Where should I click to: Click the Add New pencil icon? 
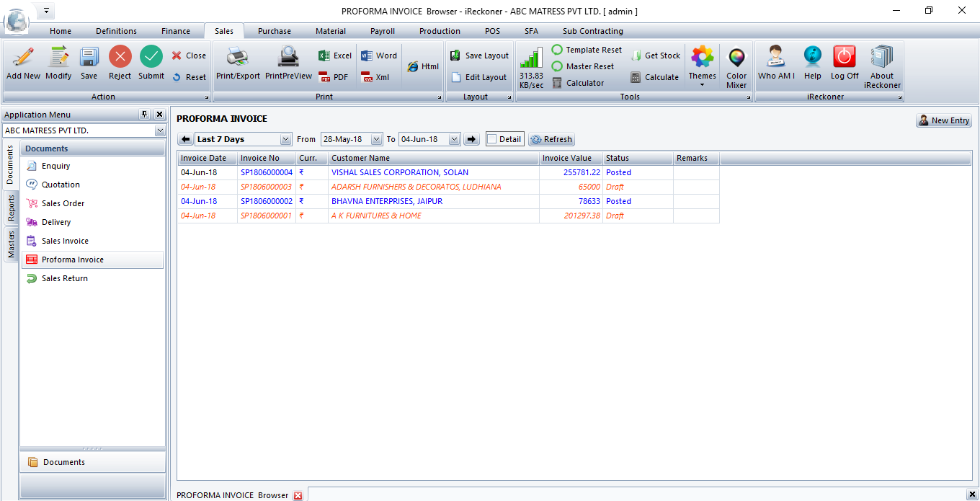(23, 57)
